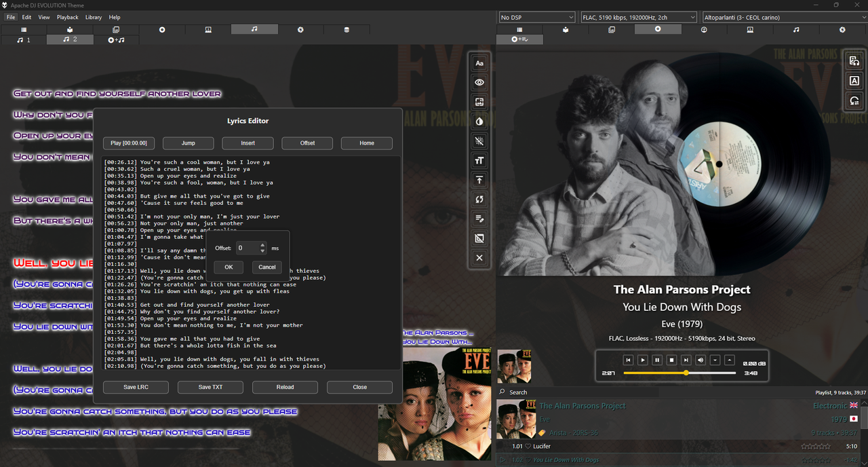Screen dimensions: 868x467
Task: Stop playback
Action: pos(671,360)
